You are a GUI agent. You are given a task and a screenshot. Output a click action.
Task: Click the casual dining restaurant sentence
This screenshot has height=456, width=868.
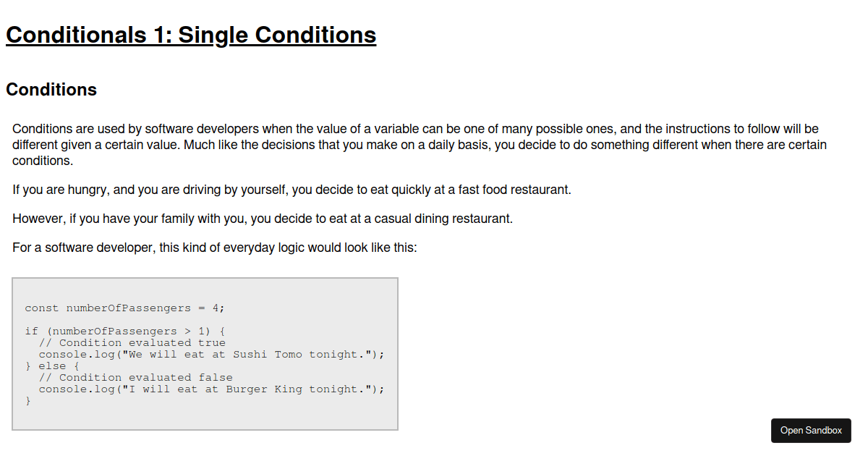pyautogui.click(x=262, y=218)
